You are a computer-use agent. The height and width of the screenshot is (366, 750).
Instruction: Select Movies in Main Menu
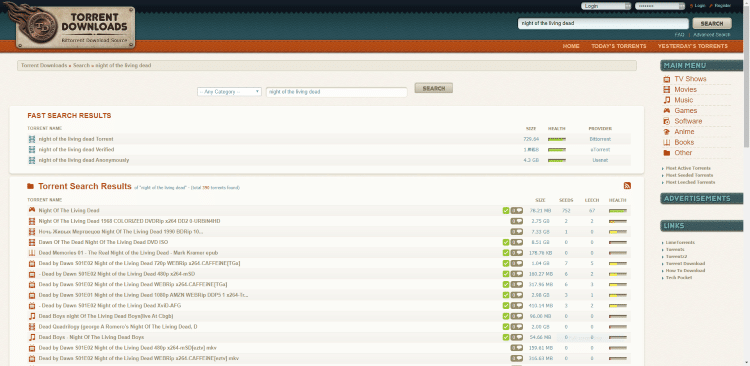685,89
